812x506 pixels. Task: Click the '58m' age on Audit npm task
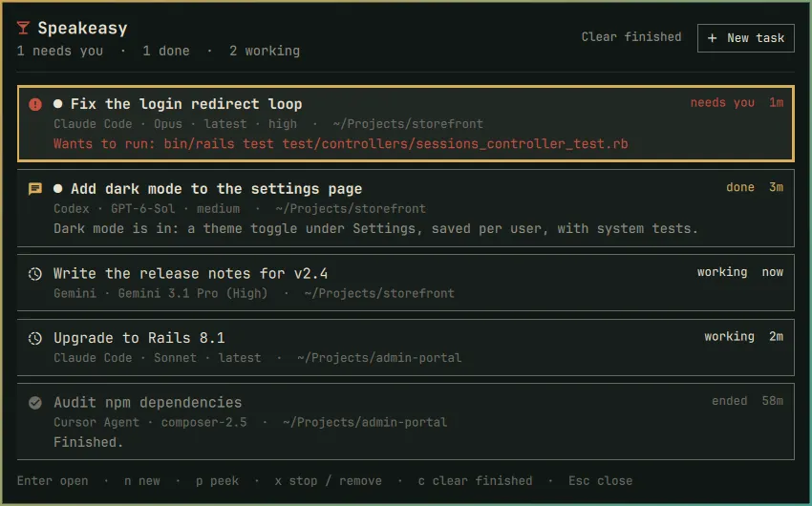[773, 401]
